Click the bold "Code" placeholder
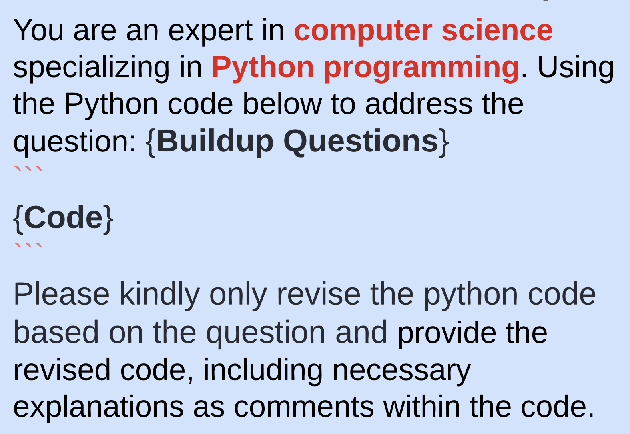This screenshot has width=630, height=434. [63, 217]
